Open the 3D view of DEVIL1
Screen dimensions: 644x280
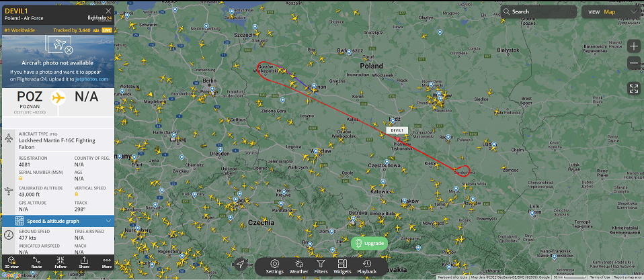[11, 263]
